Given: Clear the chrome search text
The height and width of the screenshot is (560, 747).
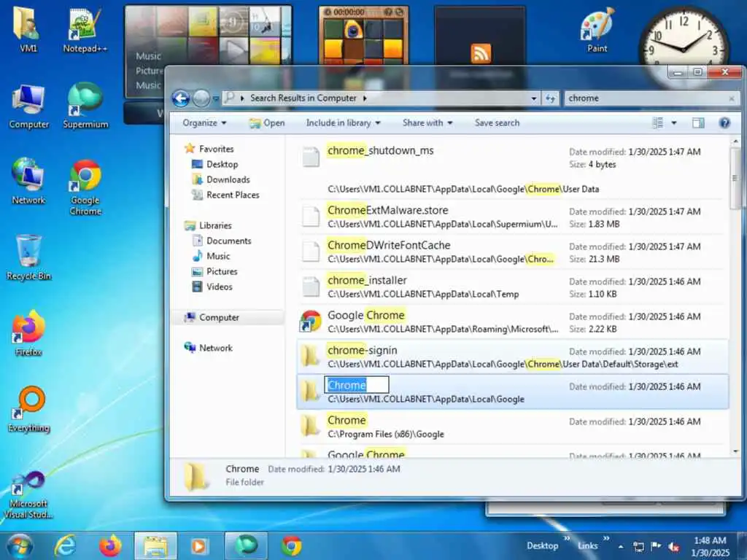Looking at the screenshot, I should (x=732, y=98).
